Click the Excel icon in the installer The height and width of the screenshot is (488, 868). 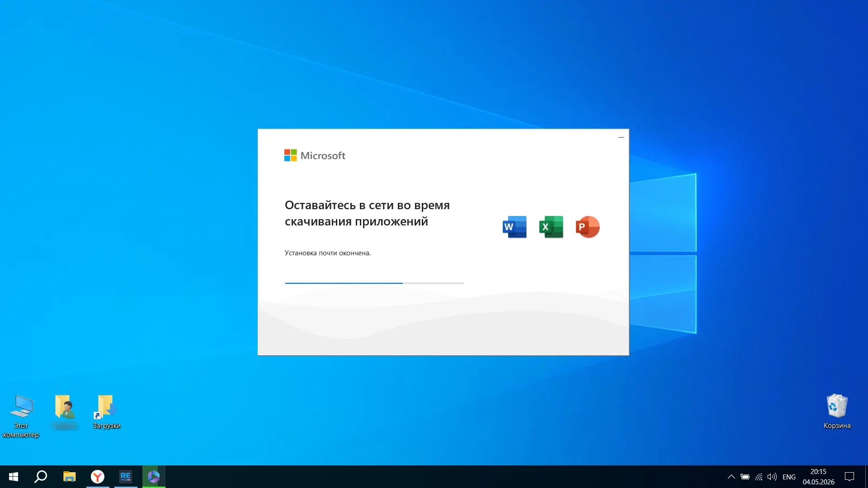click(551, 227)
